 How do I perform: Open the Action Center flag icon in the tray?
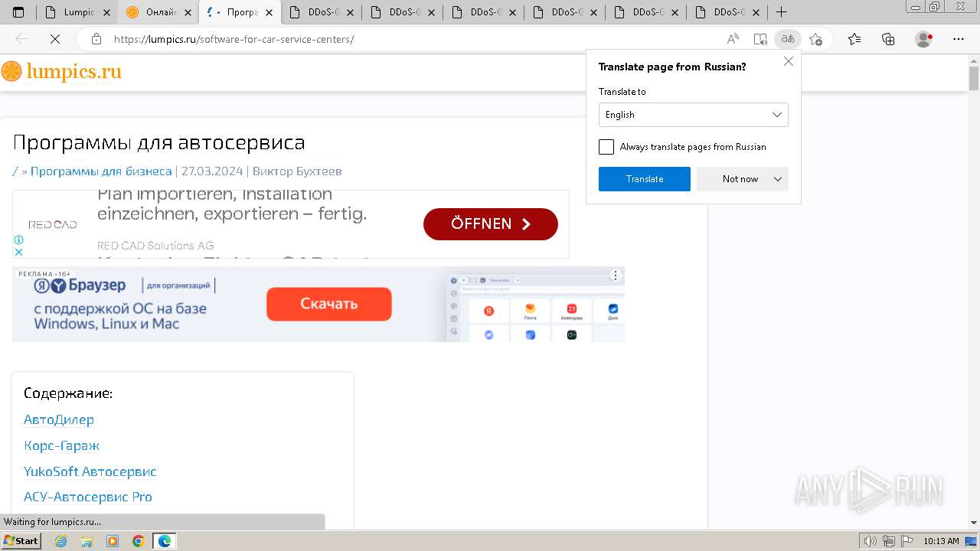click(x=906, y=541)
